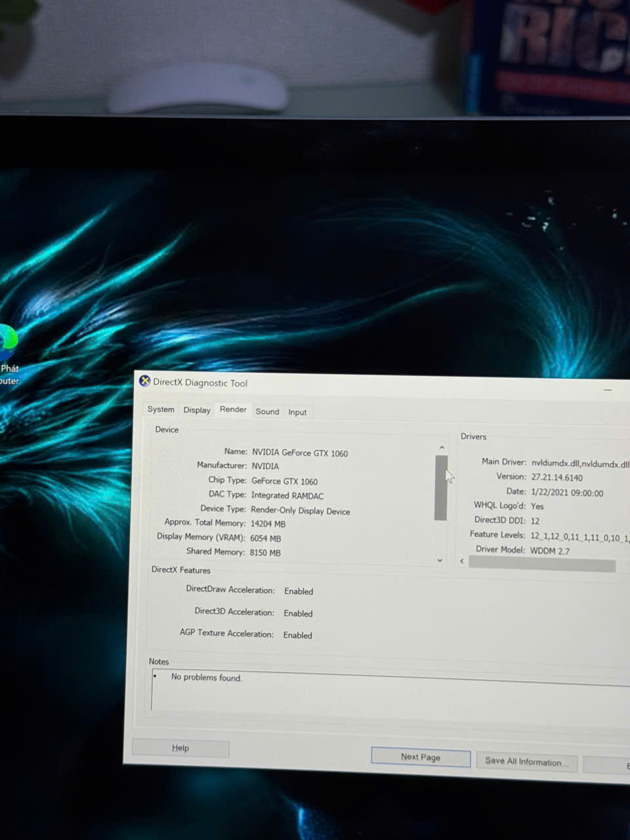Viewport: 630px width, 840px height.
Task: Click the Driver Model value "WDDM 2.7"
Action: pyautogui.click(x=550, y=551)
